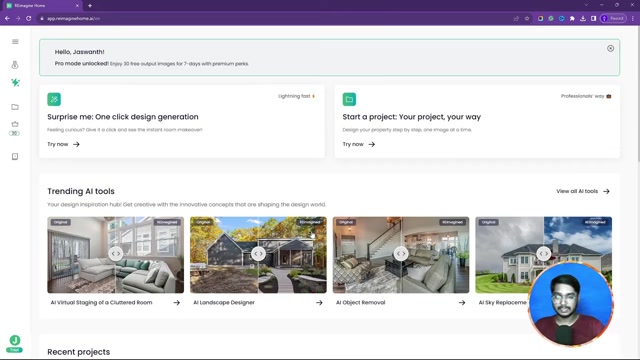Open the projects folder icon in sidebar
640x360 pixels.
[x=15, y=107]
